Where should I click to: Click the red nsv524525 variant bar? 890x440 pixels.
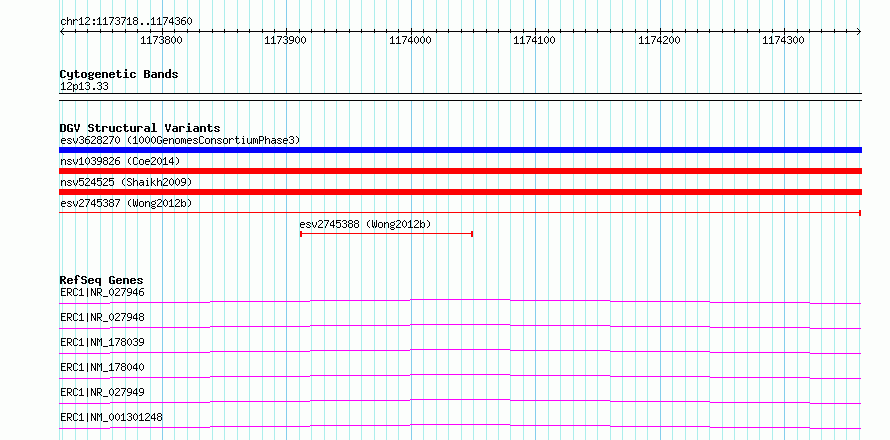click(460, 192)
